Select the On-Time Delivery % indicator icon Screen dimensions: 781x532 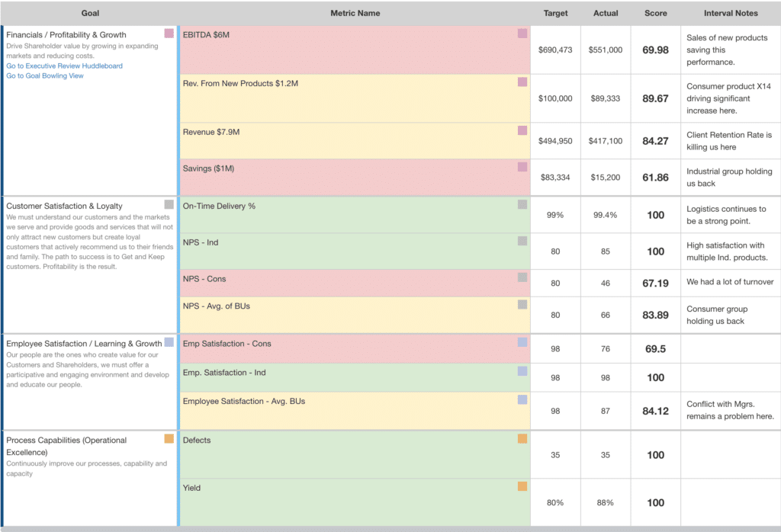522,204
